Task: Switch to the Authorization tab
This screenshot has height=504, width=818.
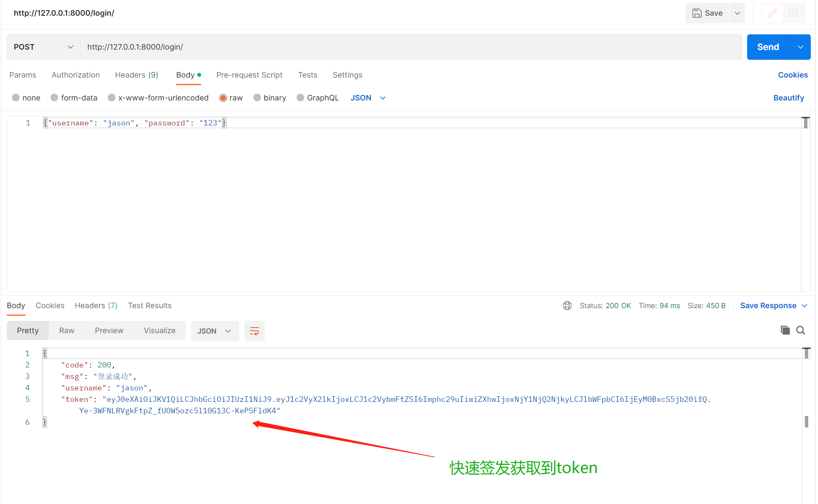Action: pyautogui.click(x=76, y=75)
